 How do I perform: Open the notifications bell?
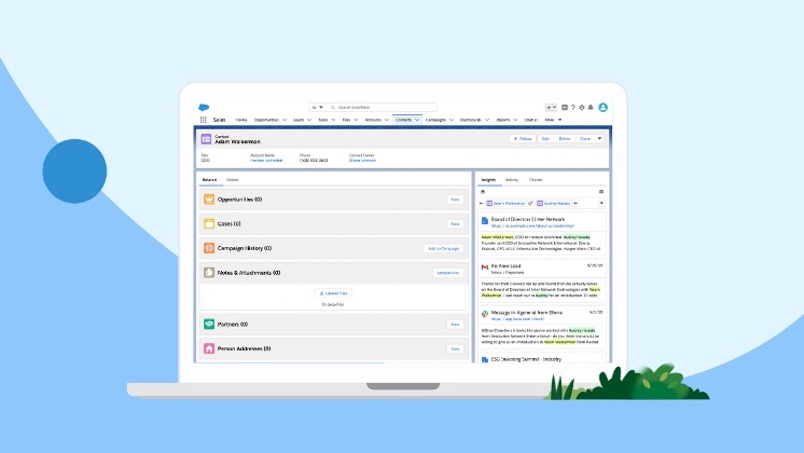click(x=590, y=107)
